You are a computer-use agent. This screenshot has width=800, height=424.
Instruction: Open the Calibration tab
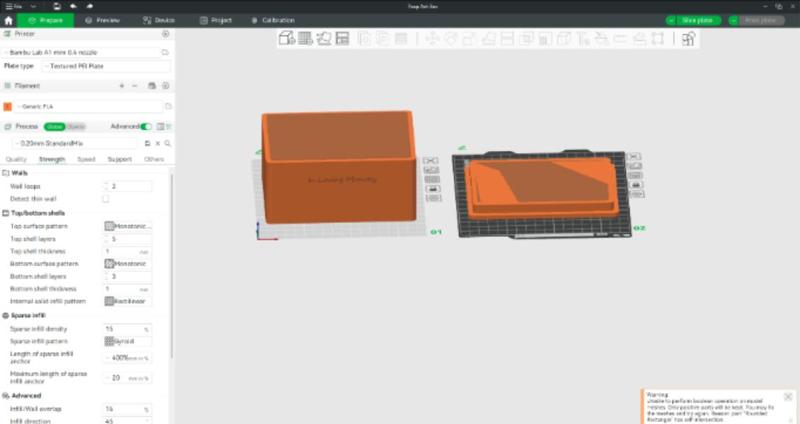[x=273, y=20]
